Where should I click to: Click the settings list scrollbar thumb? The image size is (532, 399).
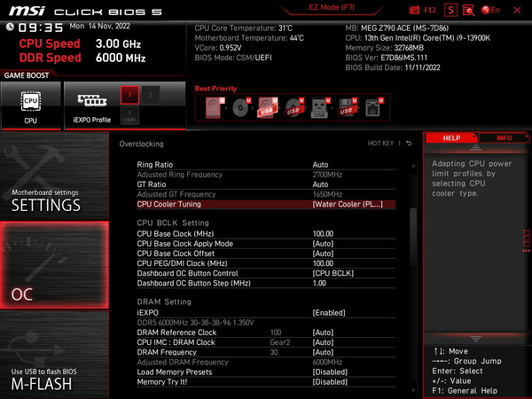pos(413,238)
